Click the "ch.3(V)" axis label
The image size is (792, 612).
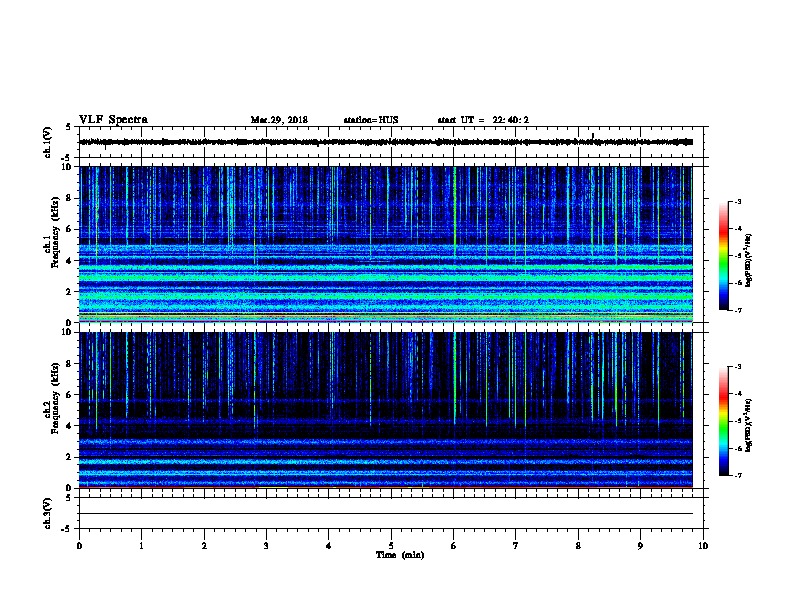point(47,513)
